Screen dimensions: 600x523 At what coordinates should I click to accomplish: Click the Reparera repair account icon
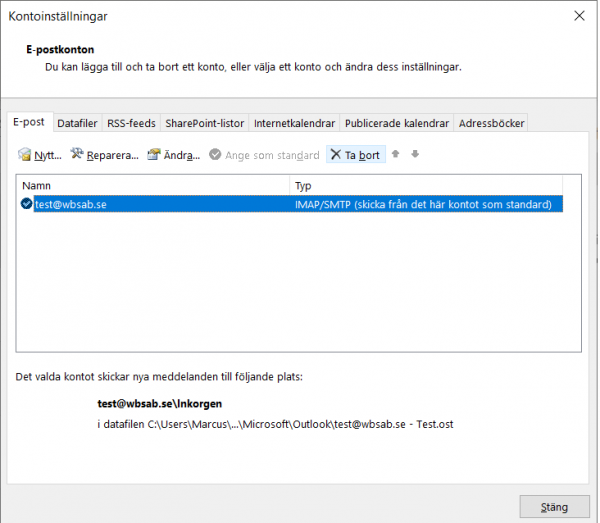(x=77, y=155)
